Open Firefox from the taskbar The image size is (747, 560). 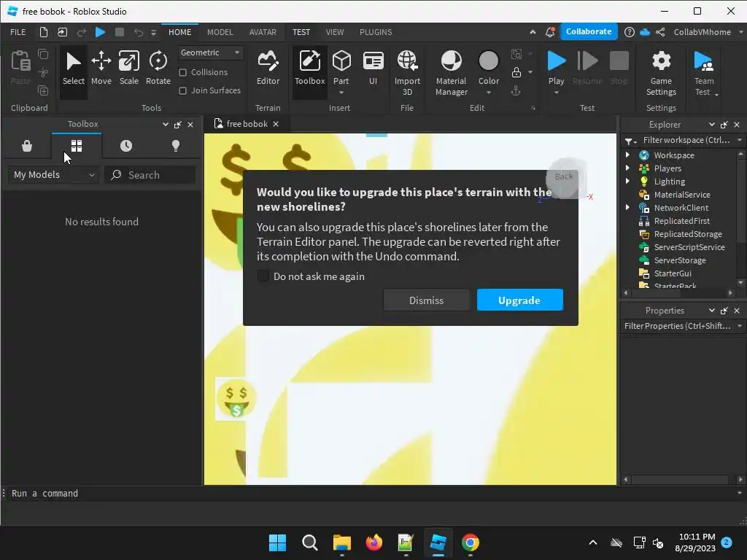374,542
